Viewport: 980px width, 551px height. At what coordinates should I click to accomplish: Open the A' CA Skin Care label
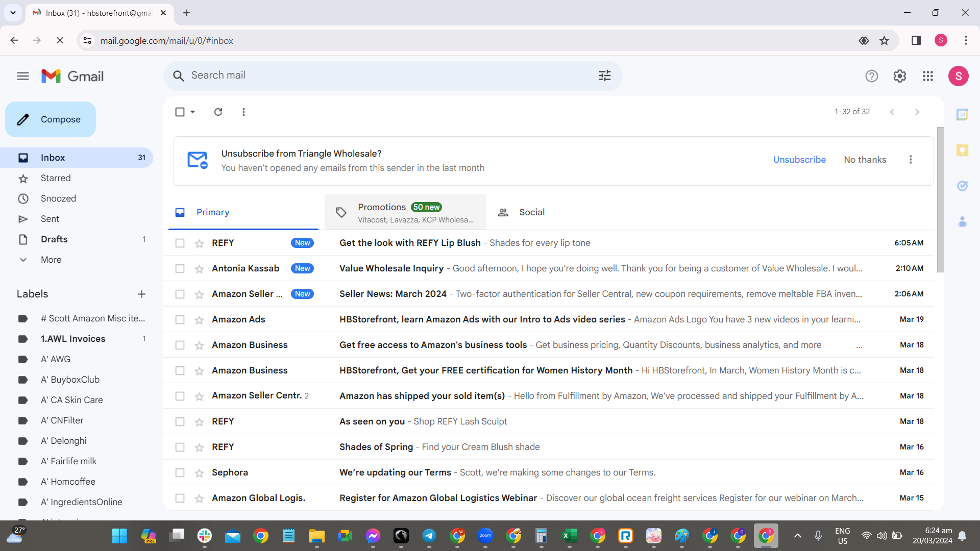[x=71, y=400]
